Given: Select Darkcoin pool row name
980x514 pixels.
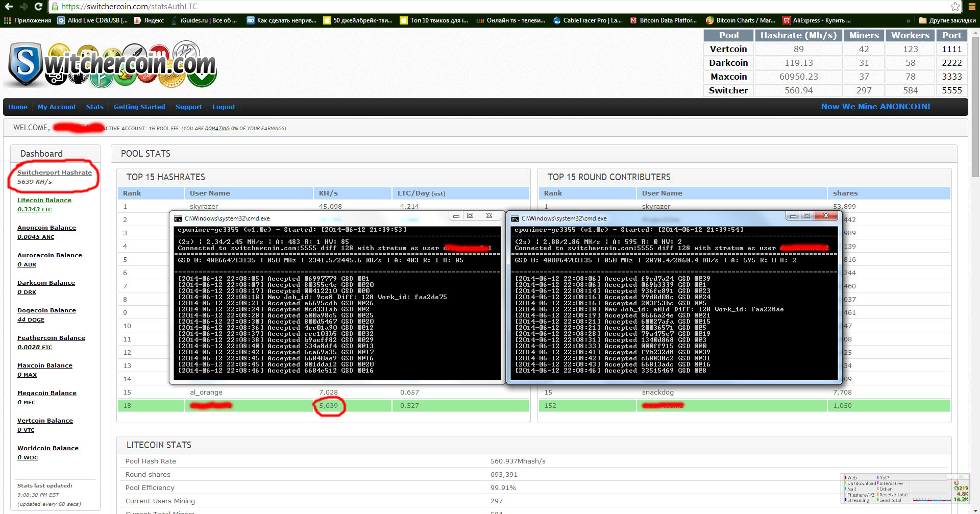Looking at the screenshot, I should 728,63.
